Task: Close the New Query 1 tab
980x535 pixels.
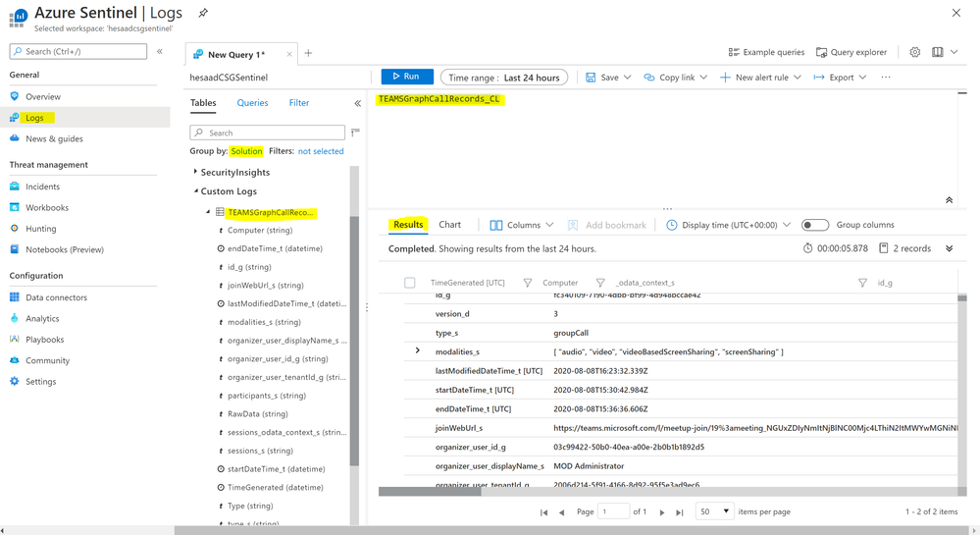Action: [x=289, y=54]
